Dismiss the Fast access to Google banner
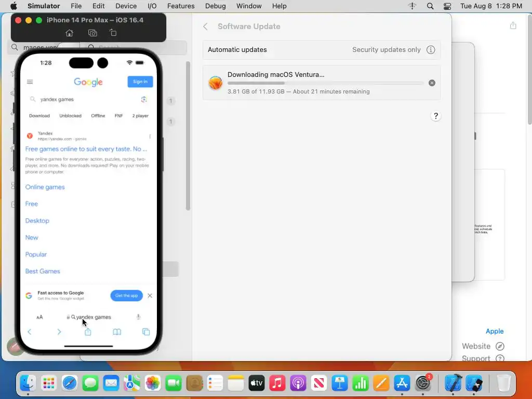The width and height of the screenshot is (532, 399). (150, 296)
